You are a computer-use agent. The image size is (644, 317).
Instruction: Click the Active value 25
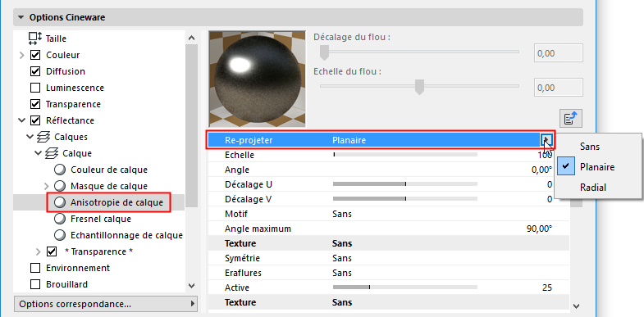point(547,288)
